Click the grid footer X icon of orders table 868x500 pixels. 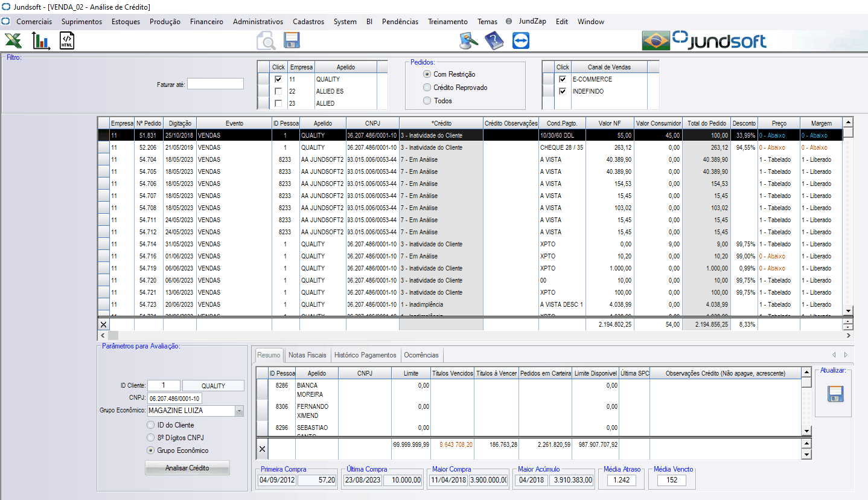pos(103,325)
